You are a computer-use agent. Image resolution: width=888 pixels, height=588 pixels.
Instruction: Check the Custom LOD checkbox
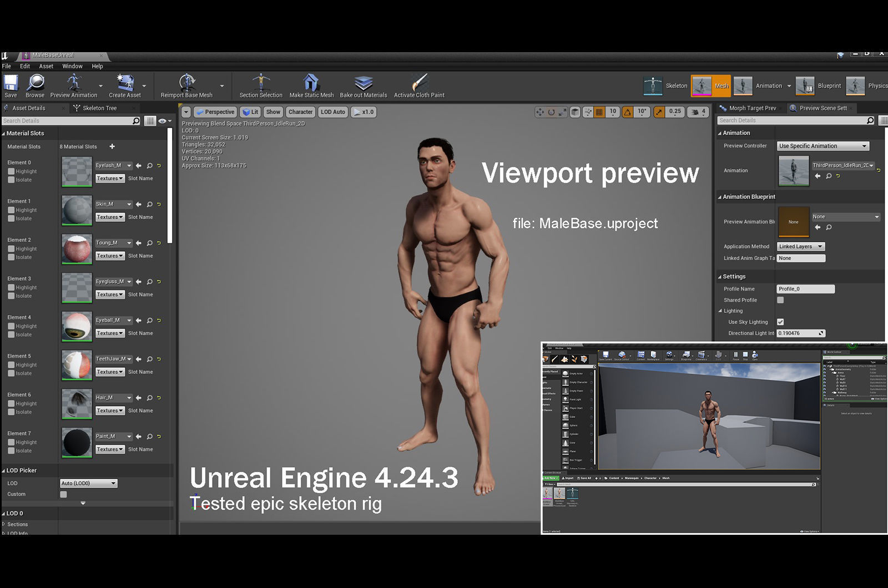63,494
